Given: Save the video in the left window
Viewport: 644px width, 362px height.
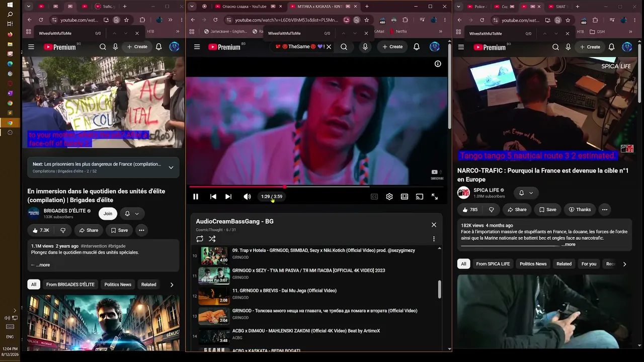Looking at the screenshot, I should coord(119,230).
